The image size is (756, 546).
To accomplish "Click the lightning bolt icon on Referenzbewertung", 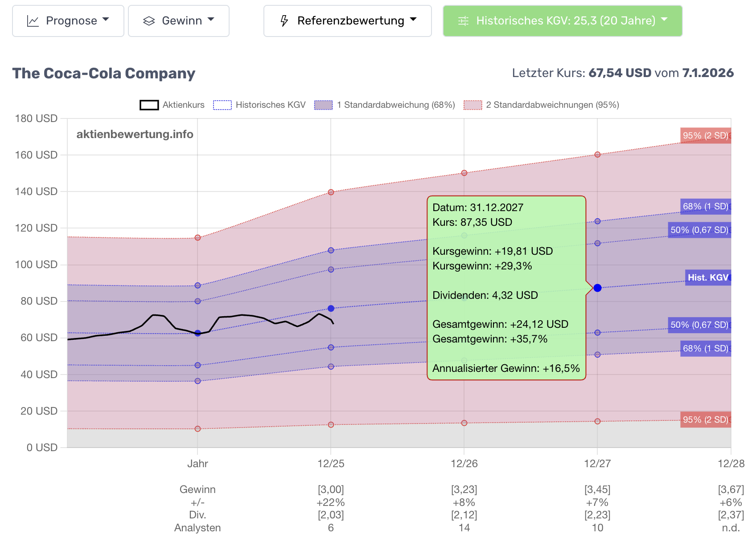I will click(x=284, y=21).
